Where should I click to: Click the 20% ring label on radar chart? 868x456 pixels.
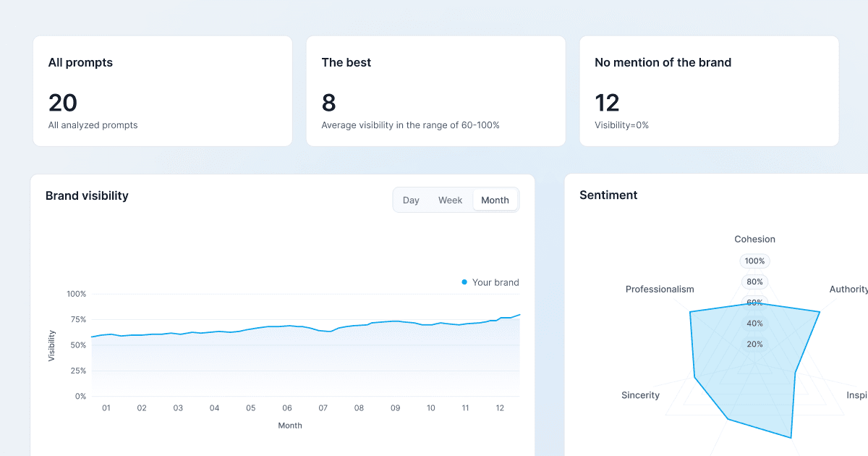(x=754, y=345)
